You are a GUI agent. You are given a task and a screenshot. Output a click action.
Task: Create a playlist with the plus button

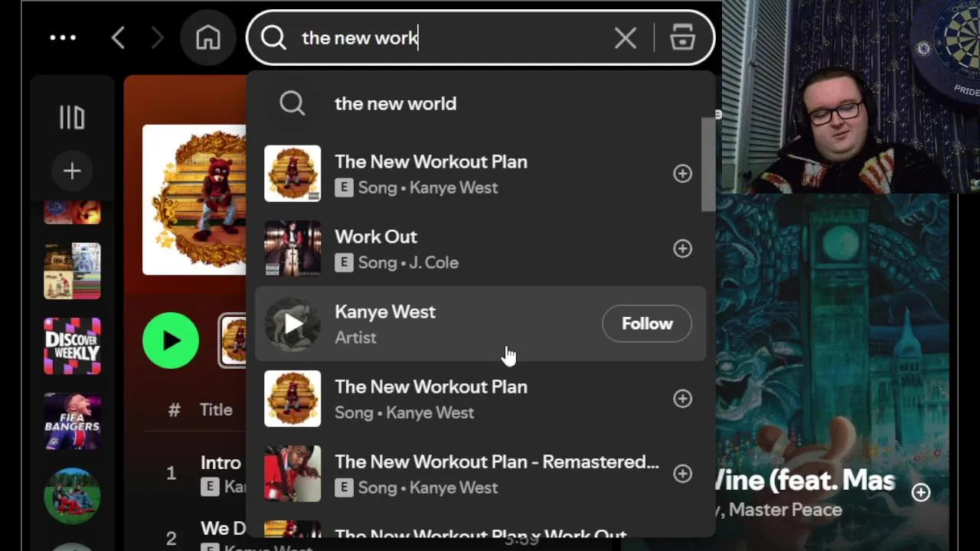tap(72, 171)
